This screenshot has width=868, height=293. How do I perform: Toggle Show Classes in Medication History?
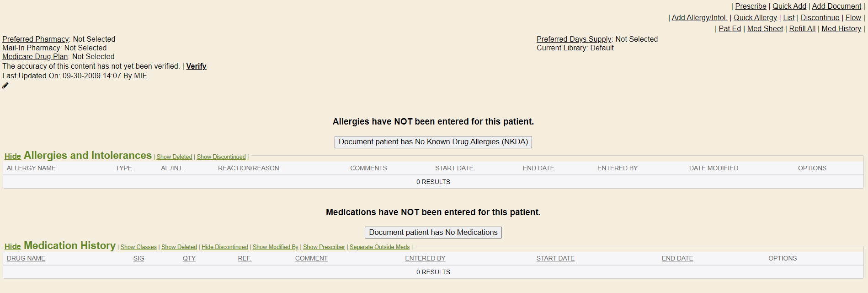click(138, 247)
